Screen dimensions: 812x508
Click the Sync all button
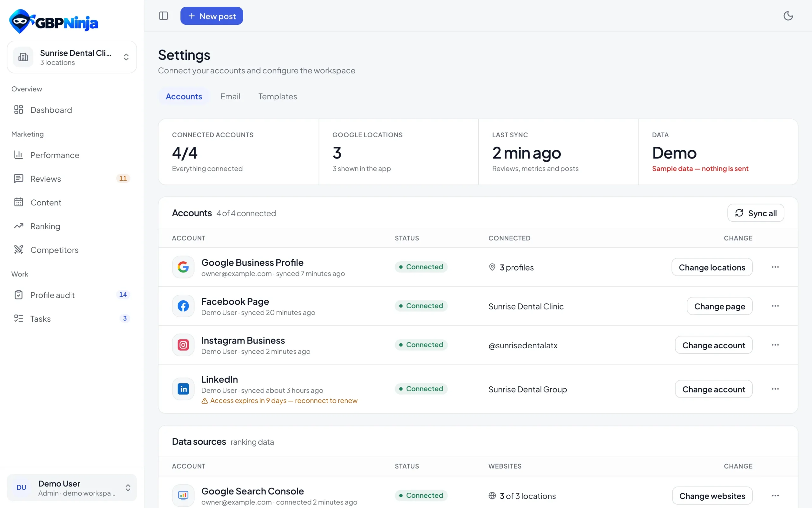pos(755,213)
